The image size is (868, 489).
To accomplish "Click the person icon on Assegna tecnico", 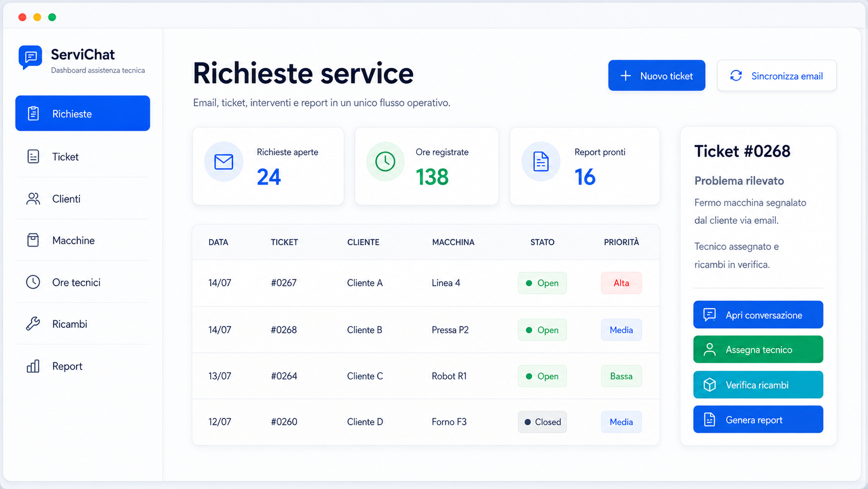I will click(710, 350).
